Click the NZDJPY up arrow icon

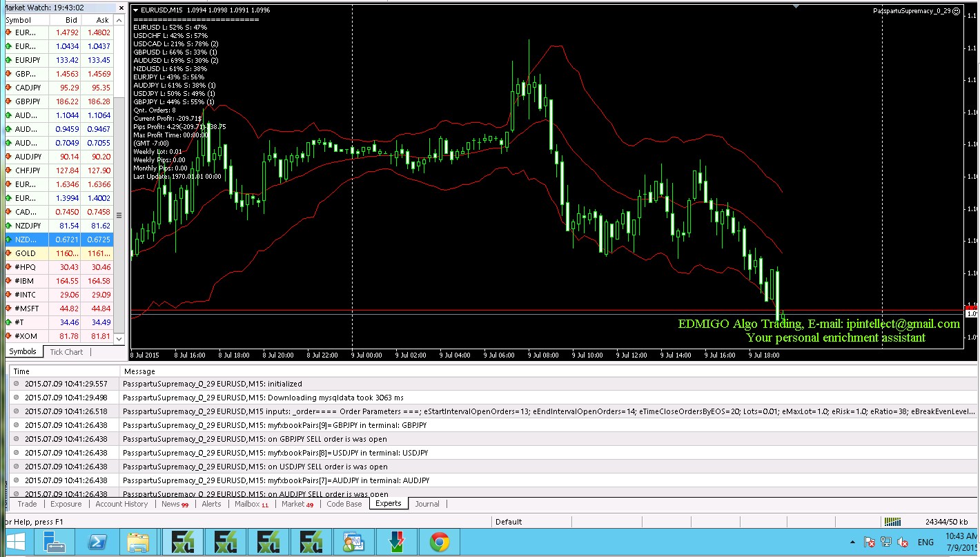point(8,226)
